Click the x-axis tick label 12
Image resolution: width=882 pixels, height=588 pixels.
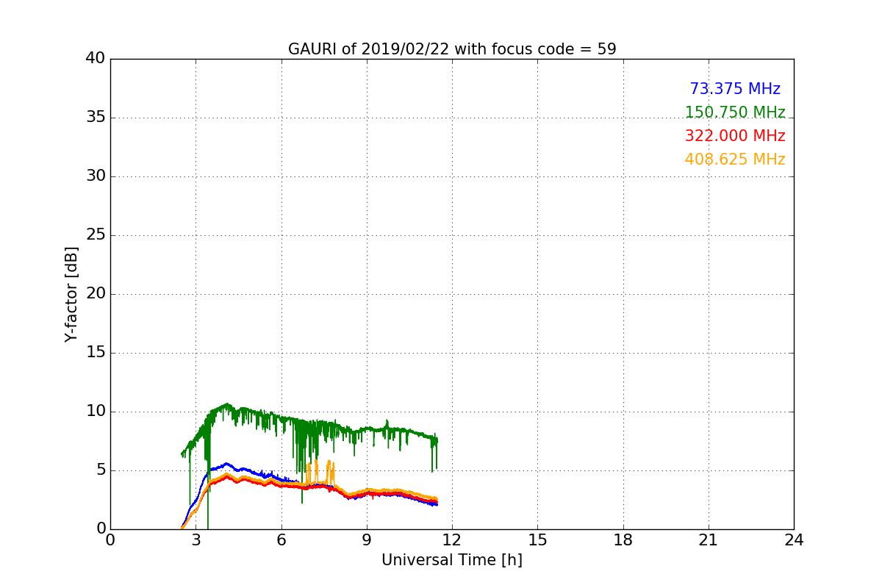click(x=452, y=540)
